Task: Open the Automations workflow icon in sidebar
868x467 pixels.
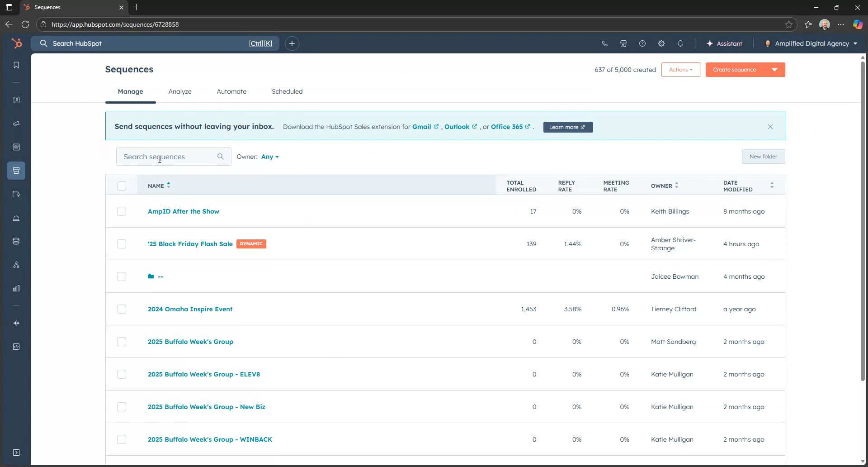Action: tap(16, 265)
